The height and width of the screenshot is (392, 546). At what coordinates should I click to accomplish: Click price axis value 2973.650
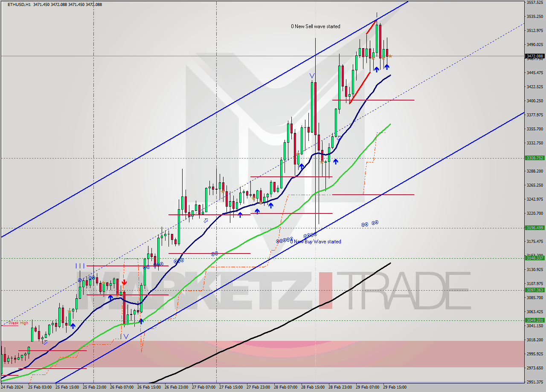click(x=534, y=368)
